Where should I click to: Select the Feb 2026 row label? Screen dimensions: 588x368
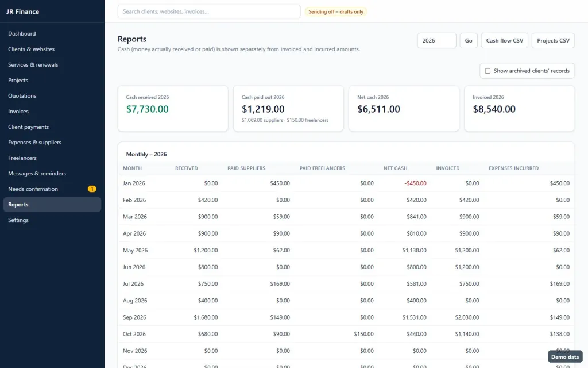(134, 200)
